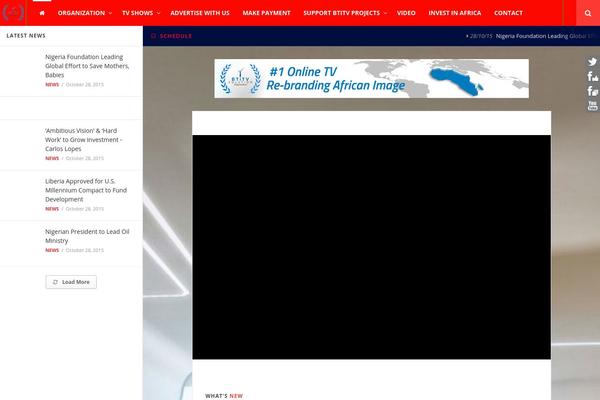Screen dimensions: 600x400
Task: Click the home icon in navigation bar
Action: coord(42,13)
